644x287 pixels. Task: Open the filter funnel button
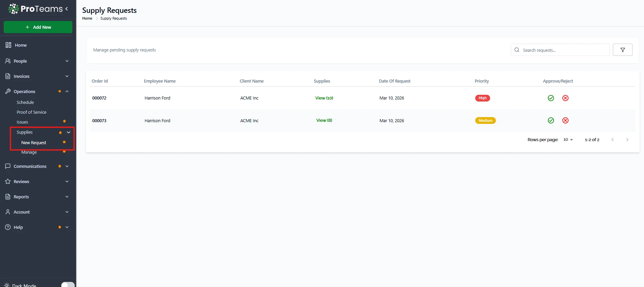[622, 50]
